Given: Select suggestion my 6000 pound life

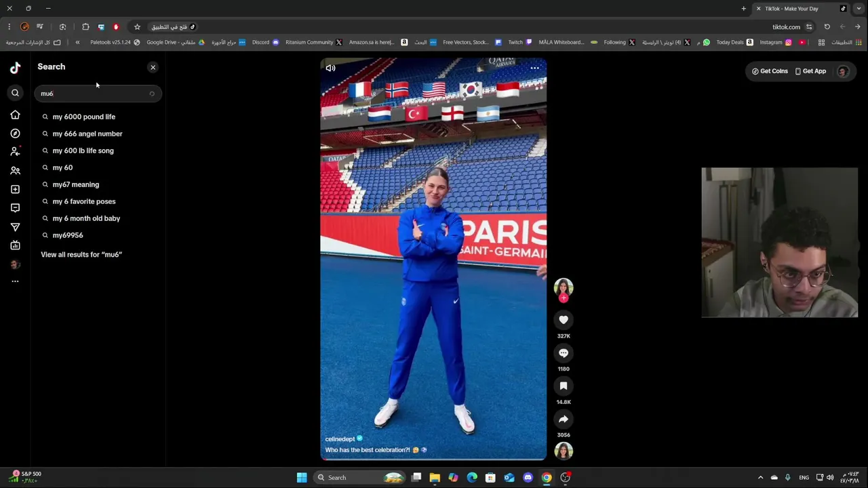Looking at the screenshot, I should 84,117.
